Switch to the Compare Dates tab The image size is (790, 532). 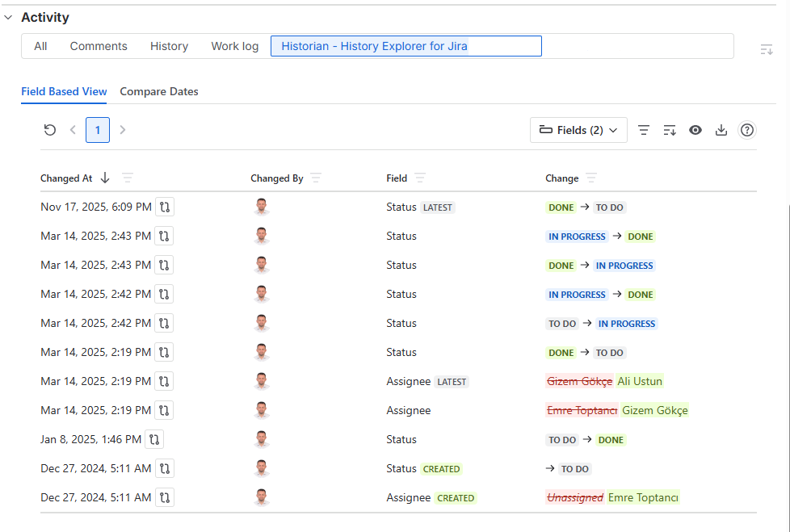[x=158, y=91]
